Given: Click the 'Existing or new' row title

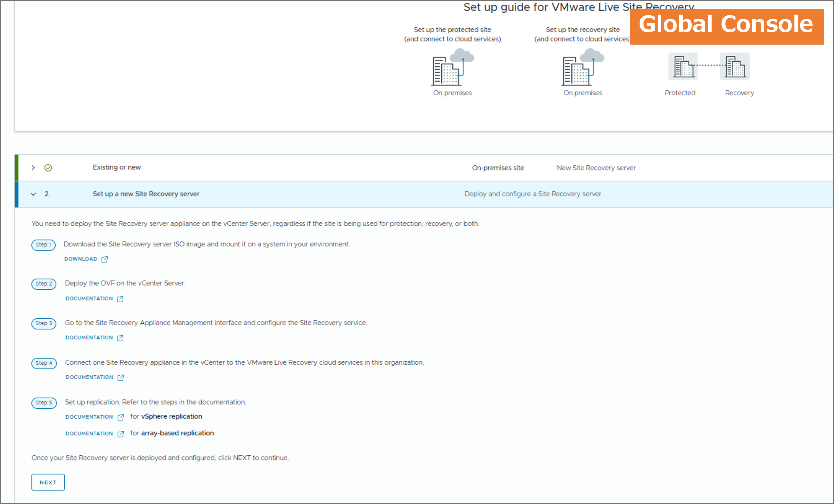Looking at the screenshot, I should click(x=117, y=167).
